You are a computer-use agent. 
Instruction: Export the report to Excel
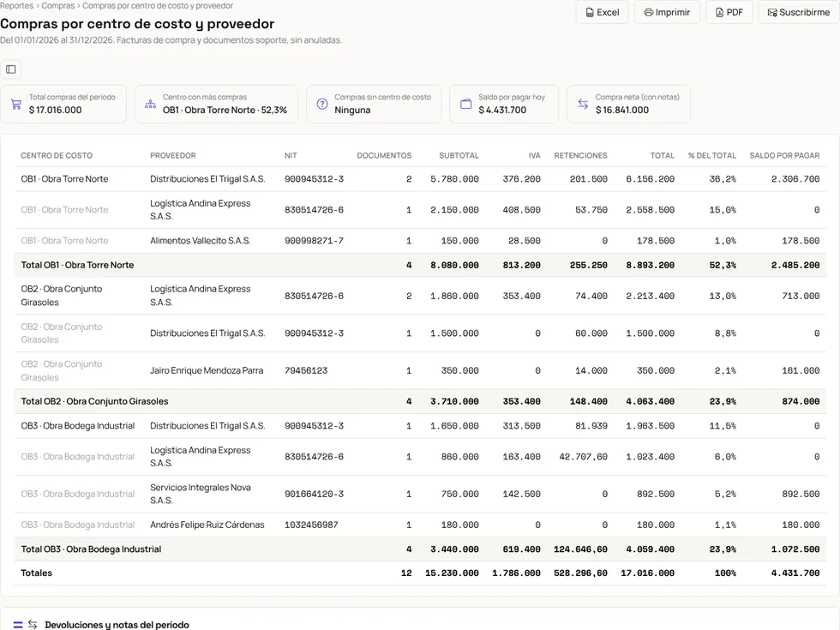[x=602, y=12]
